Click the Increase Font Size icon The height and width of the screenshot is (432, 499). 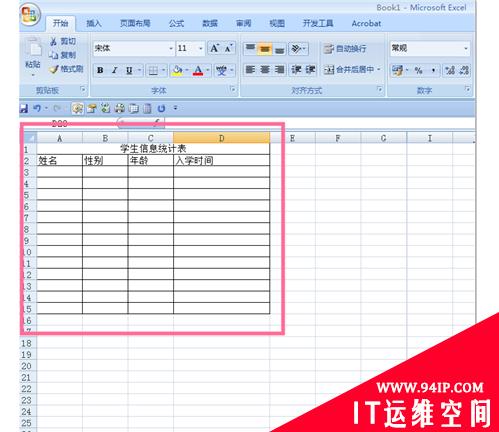[x=214, y=49]
